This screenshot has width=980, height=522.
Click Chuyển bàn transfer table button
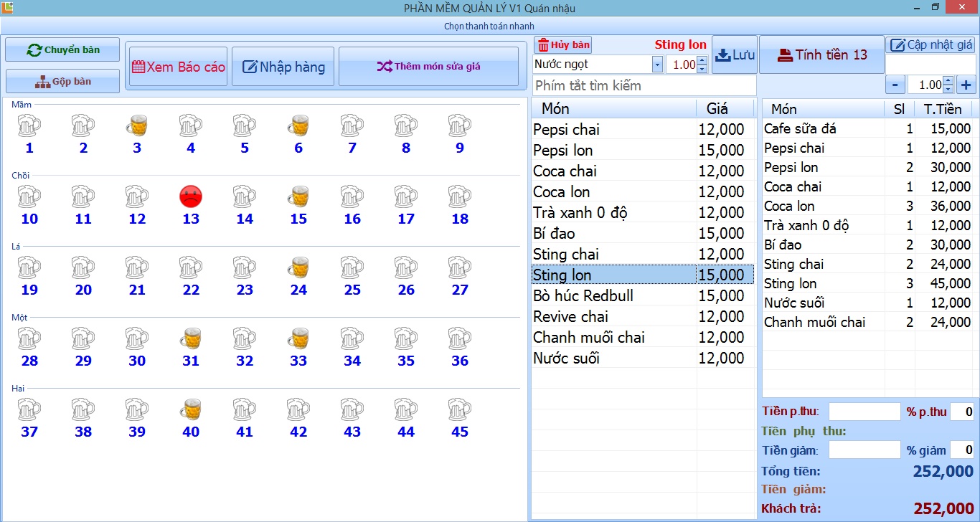(x=62, y=49)
